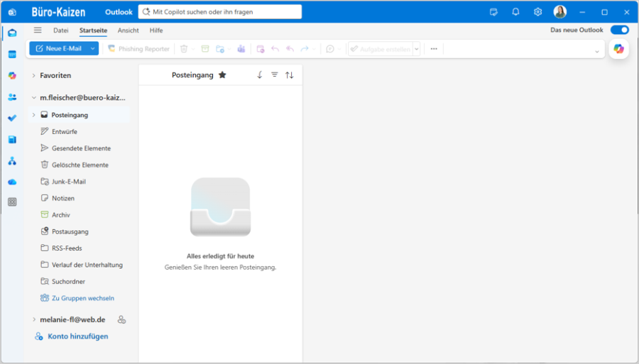Click the profile picture avatar
Image resolution: width=639 pixels, height=364 pixels.
(560, 12)
